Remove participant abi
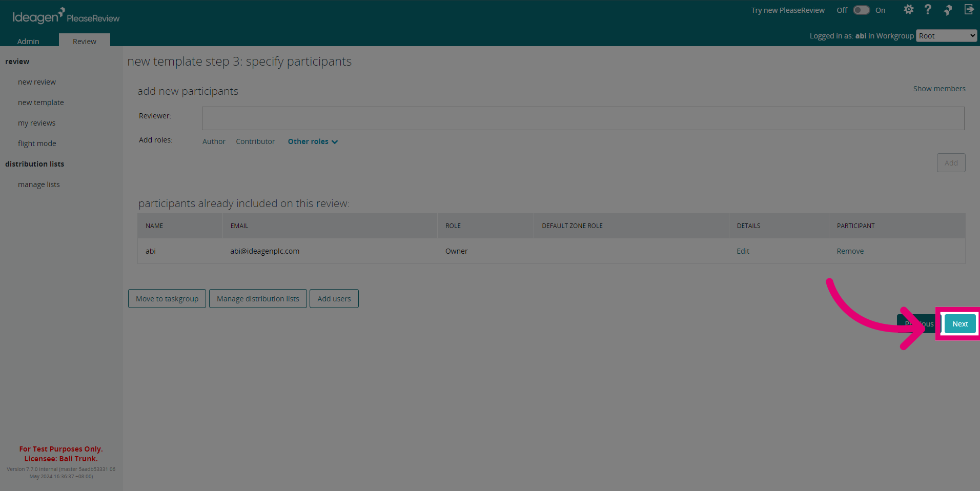The height and width of the screenshot is (491, 980). 850,251
